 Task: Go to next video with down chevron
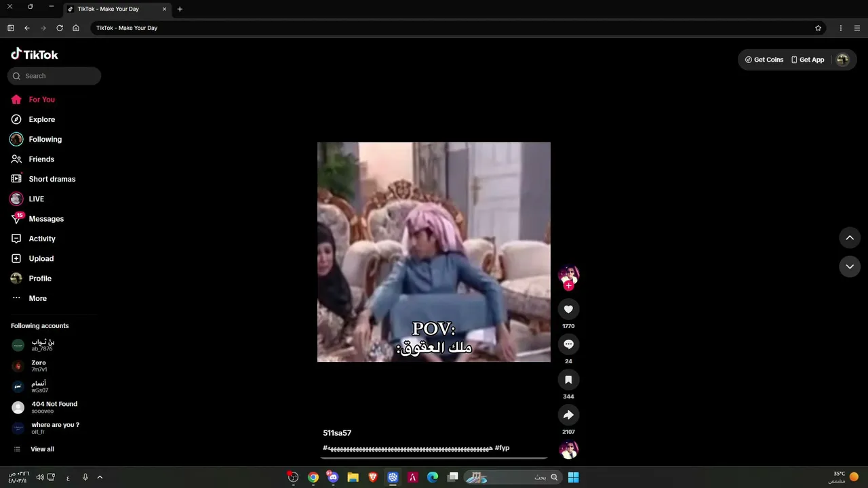(x=850, y=267)
